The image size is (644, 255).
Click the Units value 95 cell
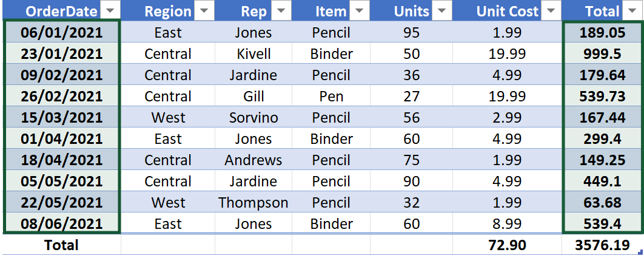pos(411,33)
